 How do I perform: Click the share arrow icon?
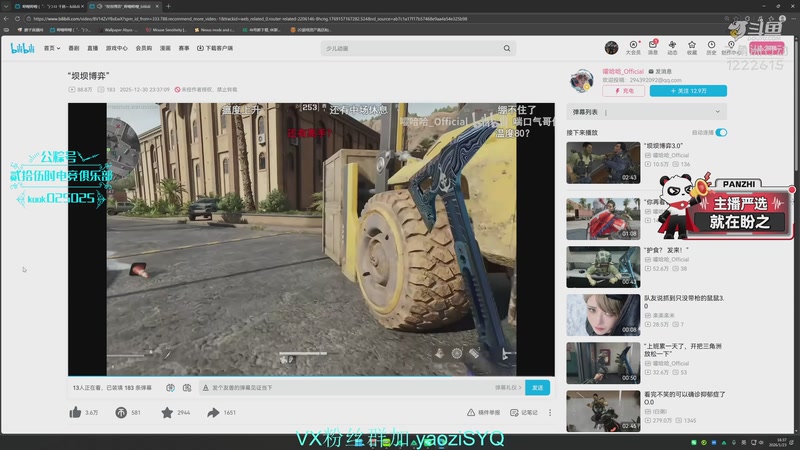pyautogui.click(x=213, y=412)
